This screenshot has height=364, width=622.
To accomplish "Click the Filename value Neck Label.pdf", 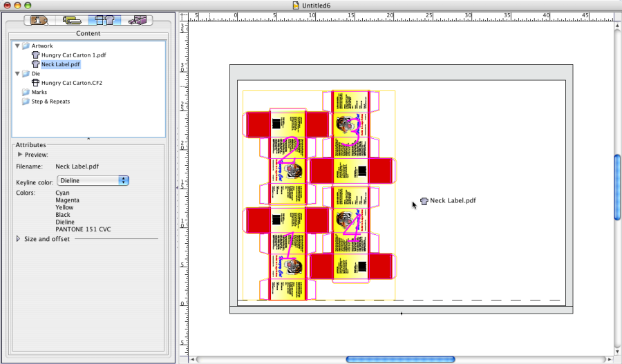I will tap(77, 166).
